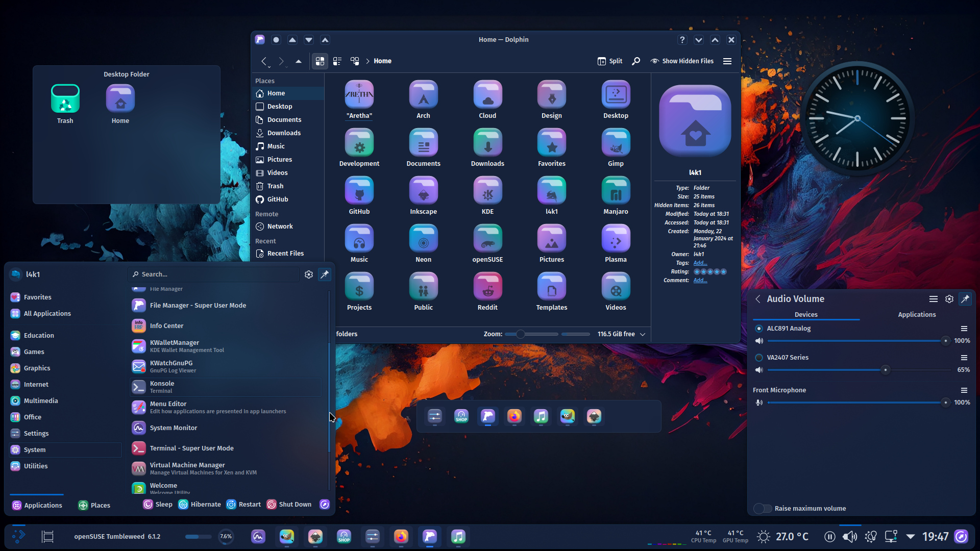Switch to Applications tab in Audio Volume
This screenshot has height=551, width=980.
point(917,315)
